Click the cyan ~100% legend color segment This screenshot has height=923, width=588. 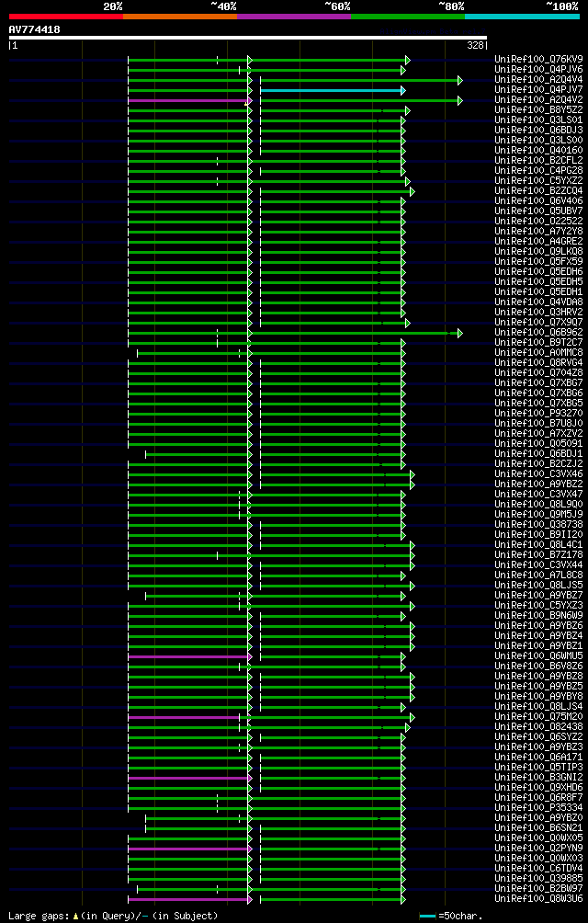pos(522,17)
